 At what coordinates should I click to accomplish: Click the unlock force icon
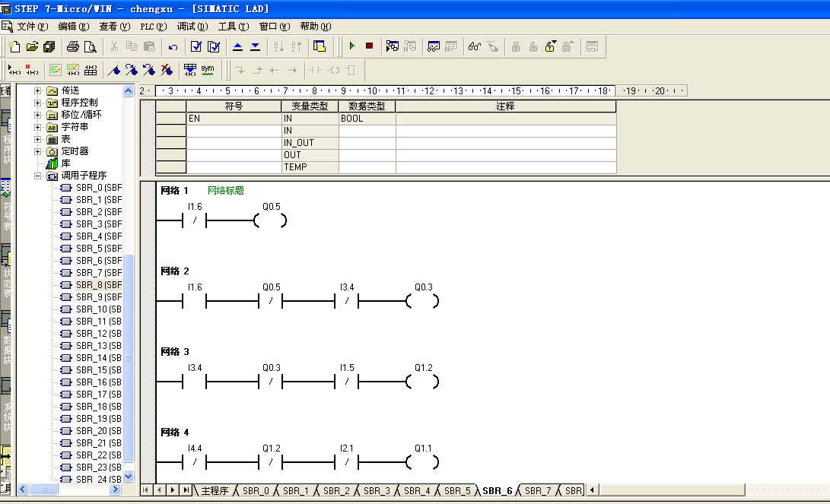[x=551, y=46]
